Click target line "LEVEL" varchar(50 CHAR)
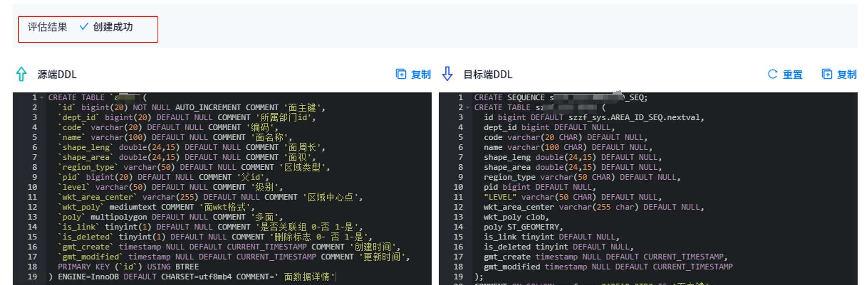The image size is (868, 285). [573, 197]
